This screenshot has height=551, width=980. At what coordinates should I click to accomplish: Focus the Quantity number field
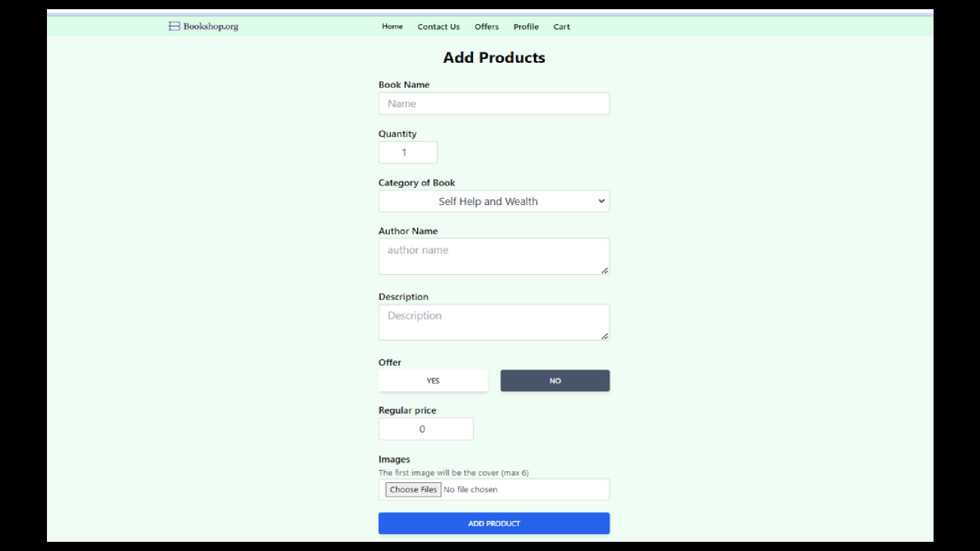click(x=407, y=153)
